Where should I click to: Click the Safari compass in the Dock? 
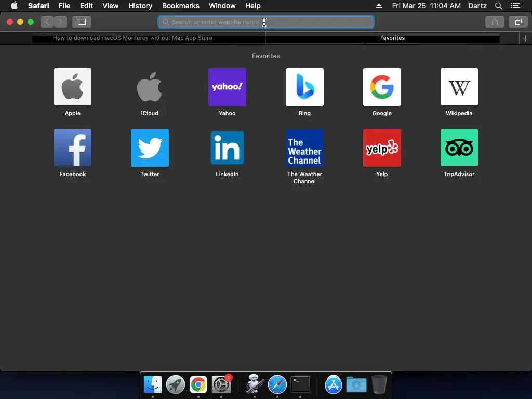[x=277, y=384]
